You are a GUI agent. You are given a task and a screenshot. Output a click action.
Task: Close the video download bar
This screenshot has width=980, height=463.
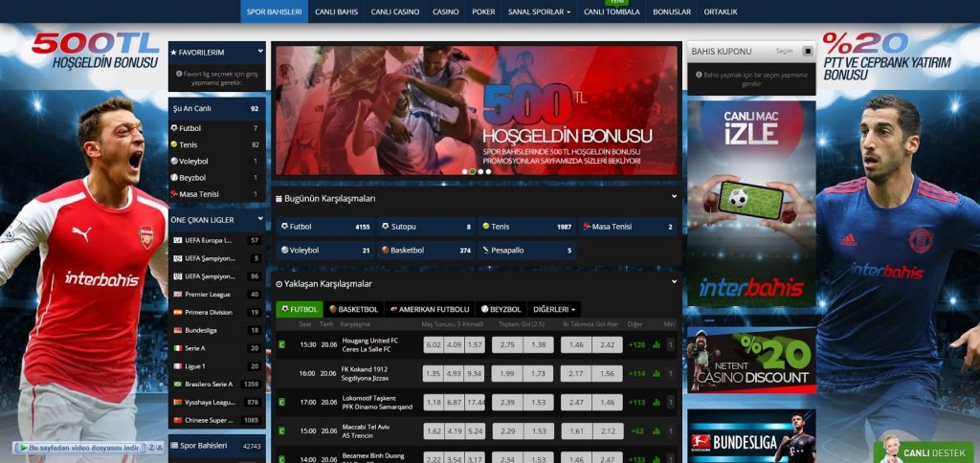(159, 448)
